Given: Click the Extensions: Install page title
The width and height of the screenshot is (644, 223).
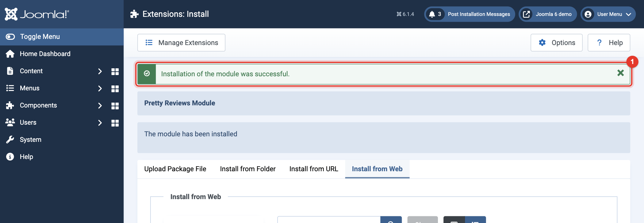Looking at the screenshot, I should point(176,14).
